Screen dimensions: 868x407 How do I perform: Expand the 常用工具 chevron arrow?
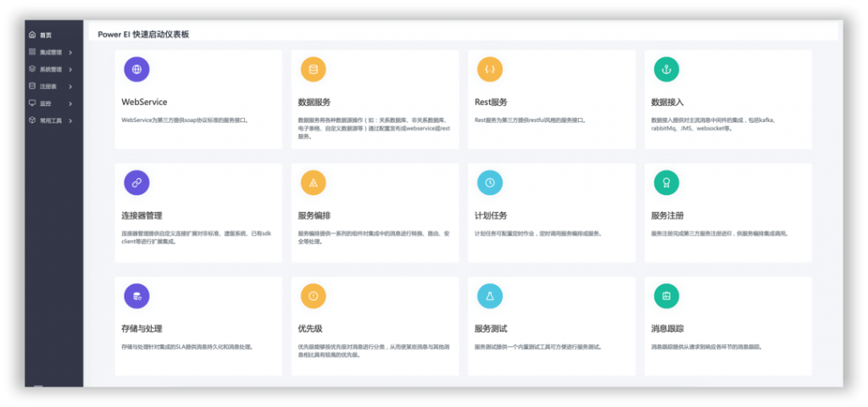coord(70,120)
